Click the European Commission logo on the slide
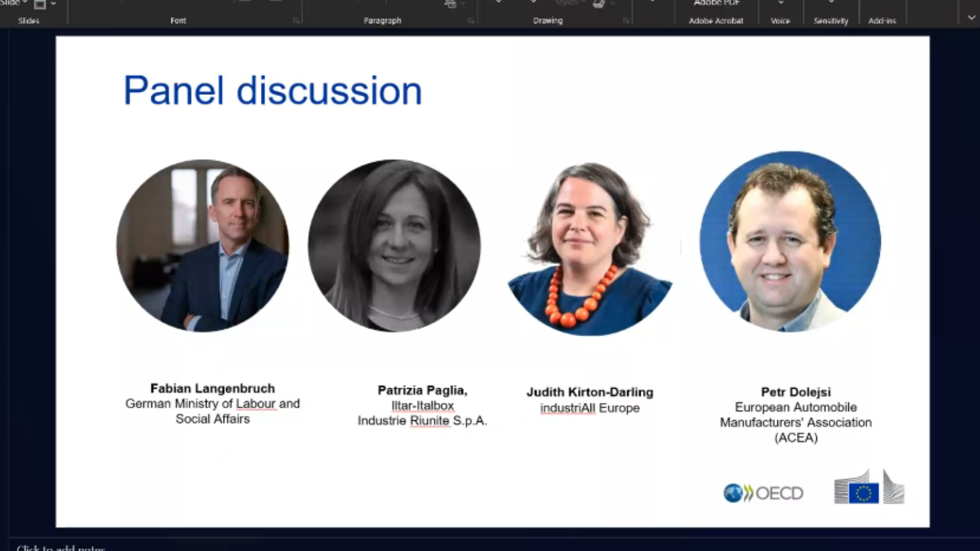 [x=869, y=487]
